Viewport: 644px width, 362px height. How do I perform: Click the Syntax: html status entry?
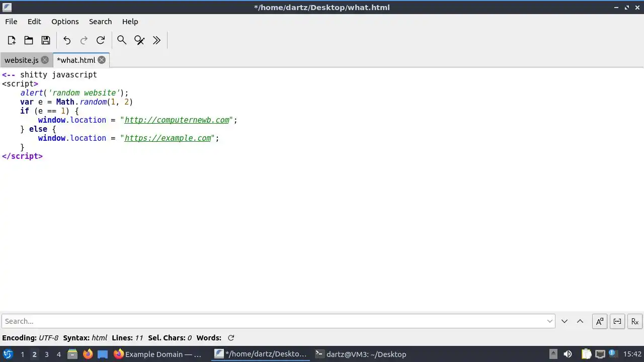click(x=85, y=338)
